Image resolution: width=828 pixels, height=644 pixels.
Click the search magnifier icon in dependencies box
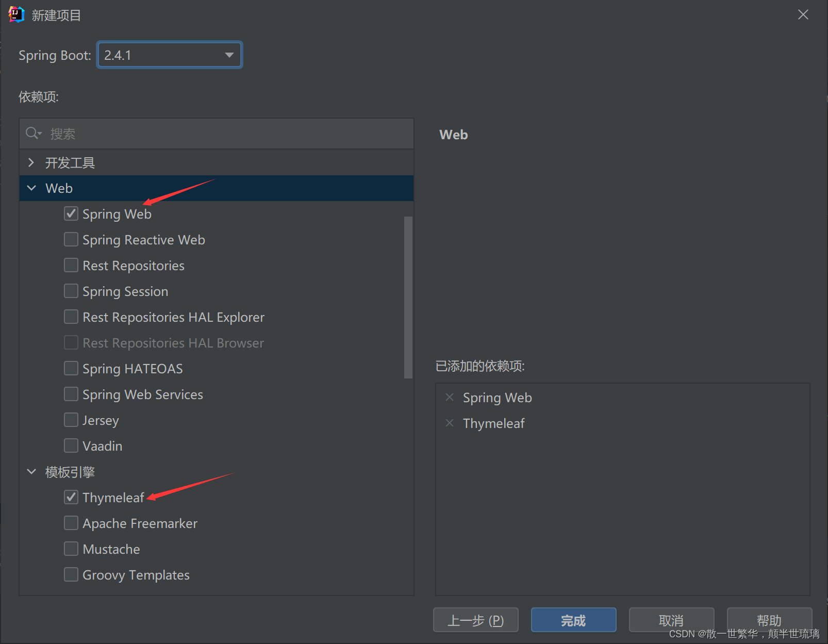point(34,134)
